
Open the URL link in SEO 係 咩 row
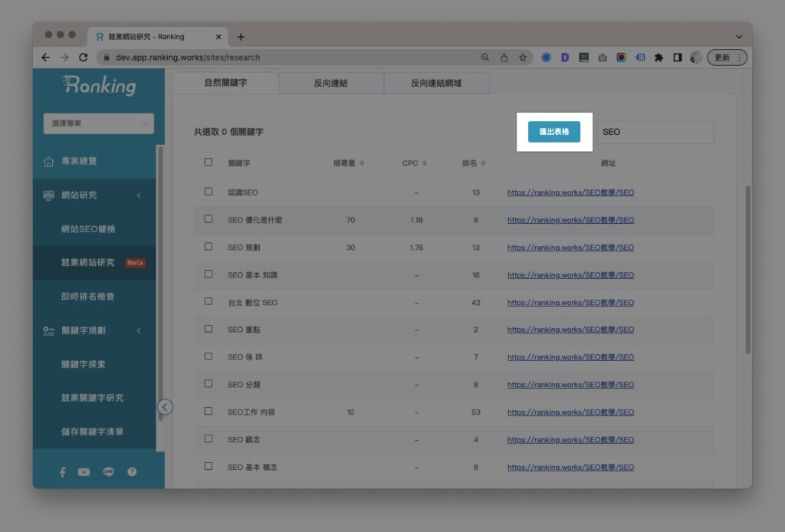[x=570, y=356]
